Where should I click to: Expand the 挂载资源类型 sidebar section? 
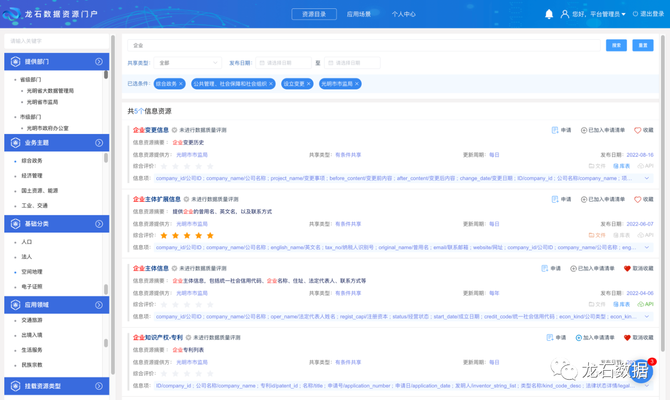pyautogui.click(x=99, y=386)
